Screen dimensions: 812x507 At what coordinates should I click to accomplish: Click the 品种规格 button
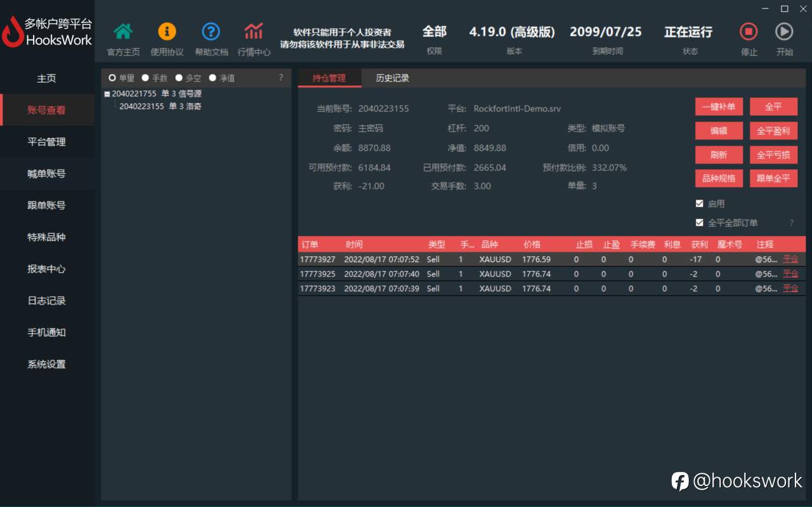[x=719, y=178]
